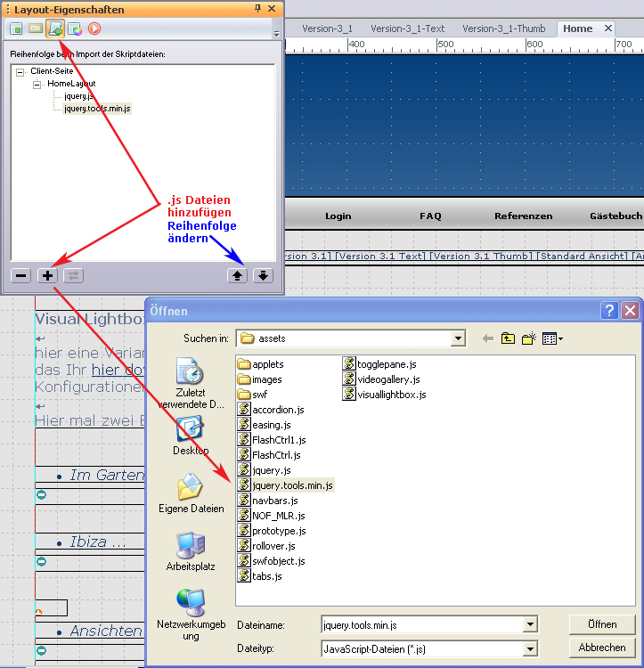Expand the Dateityp dropdown list
The image size is (644, 668).
[531, 648]
